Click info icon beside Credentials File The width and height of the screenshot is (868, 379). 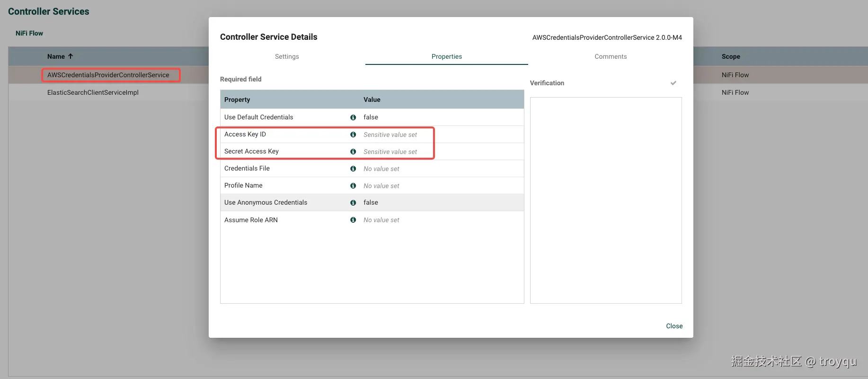[x=353, y=169]
